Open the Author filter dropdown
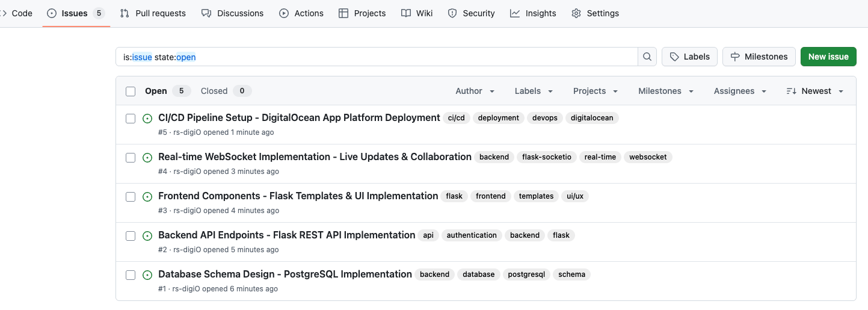Image resolution: width=868 pixels, height=310 pixels. coord(475,91)
